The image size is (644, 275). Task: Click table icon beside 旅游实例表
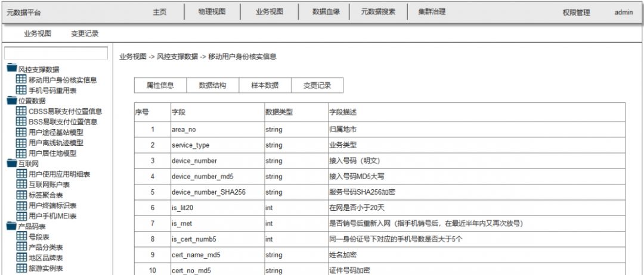pyautogui.click(x=21, y=268)
